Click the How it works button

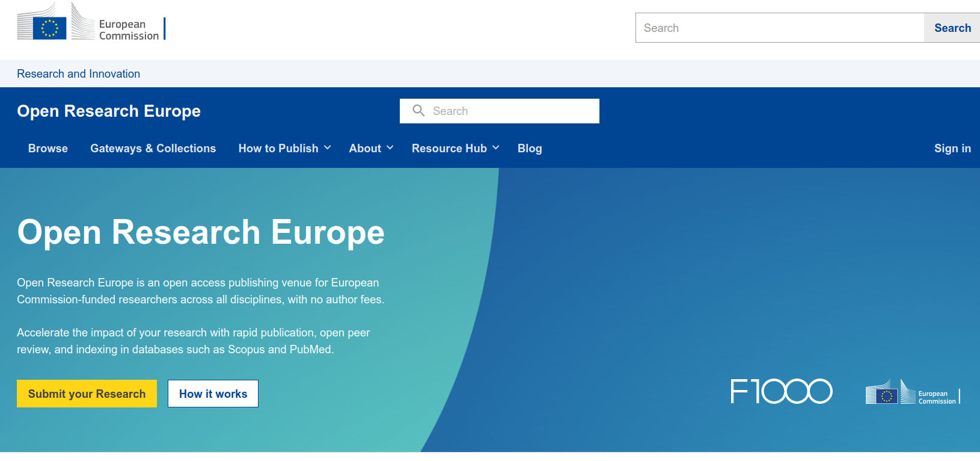click(x=213, y=394)
